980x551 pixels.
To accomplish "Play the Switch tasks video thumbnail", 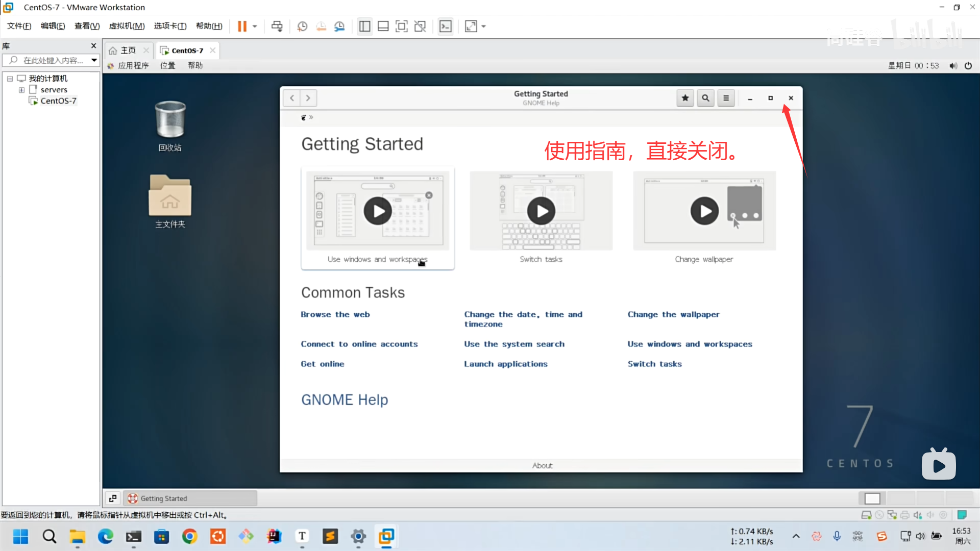I will coord(541,211).
